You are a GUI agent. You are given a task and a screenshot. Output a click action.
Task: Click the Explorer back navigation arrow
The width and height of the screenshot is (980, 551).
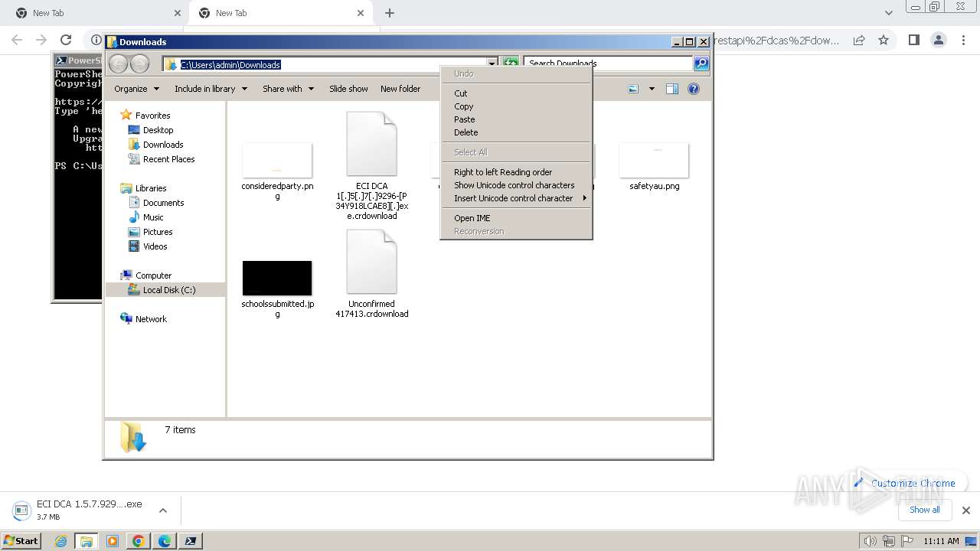(118, 64)
